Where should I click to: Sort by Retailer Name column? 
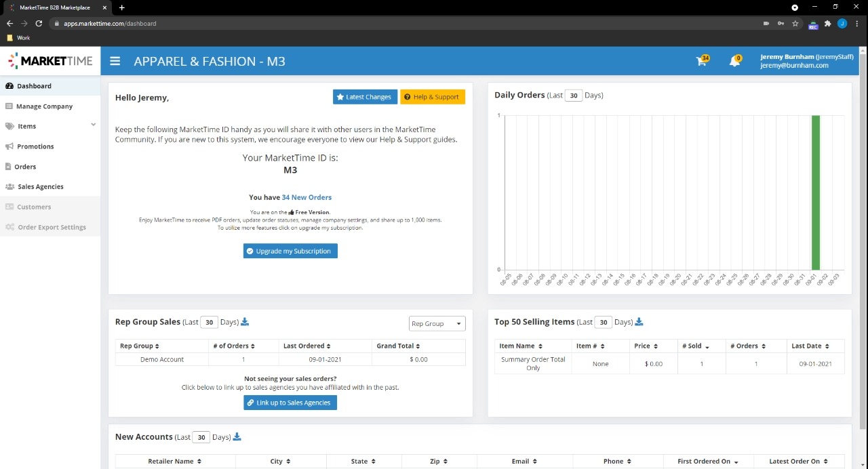tap(175, 462)
